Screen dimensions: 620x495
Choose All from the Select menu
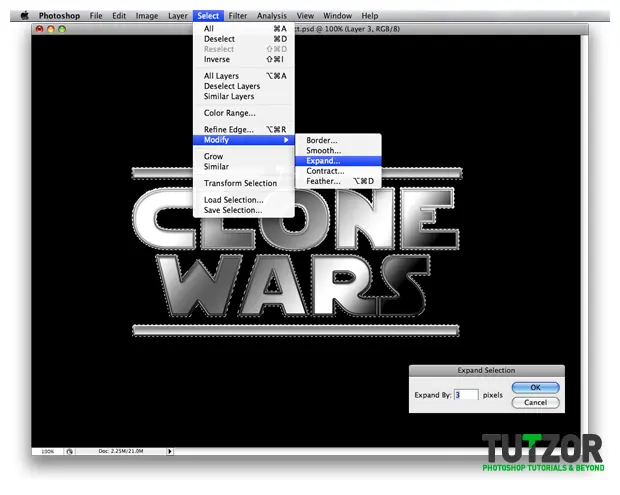(244, 28)
